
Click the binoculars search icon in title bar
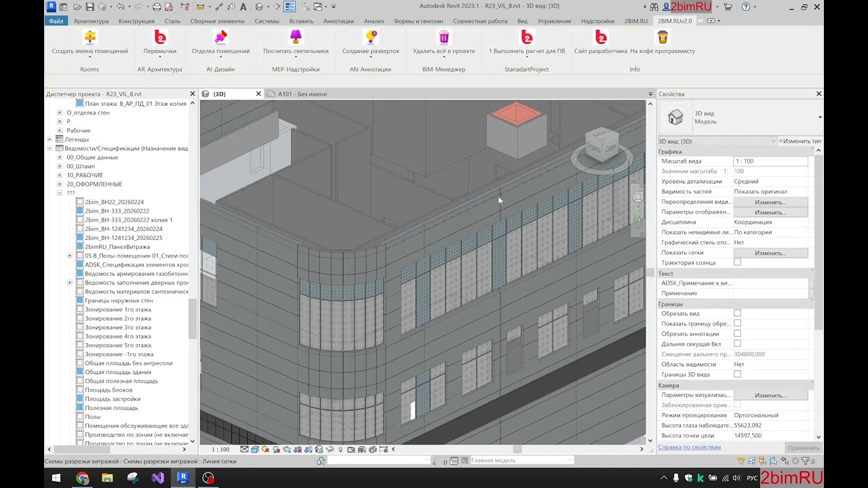click(654, 7)
